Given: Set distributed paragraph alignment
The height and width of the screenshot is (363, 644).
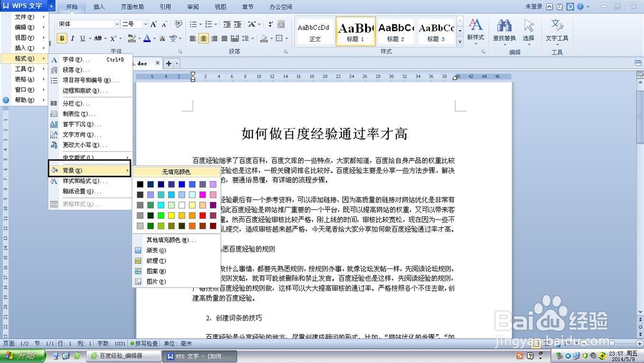Looking at the screenshot, I should (234, 39).
